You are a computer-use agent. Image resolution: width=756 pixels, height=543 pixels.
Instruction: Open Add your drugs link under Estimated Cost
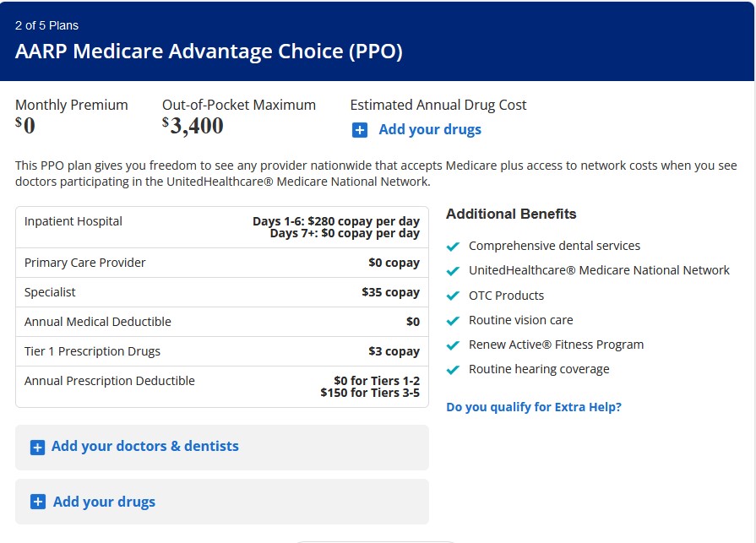[430, 129]
